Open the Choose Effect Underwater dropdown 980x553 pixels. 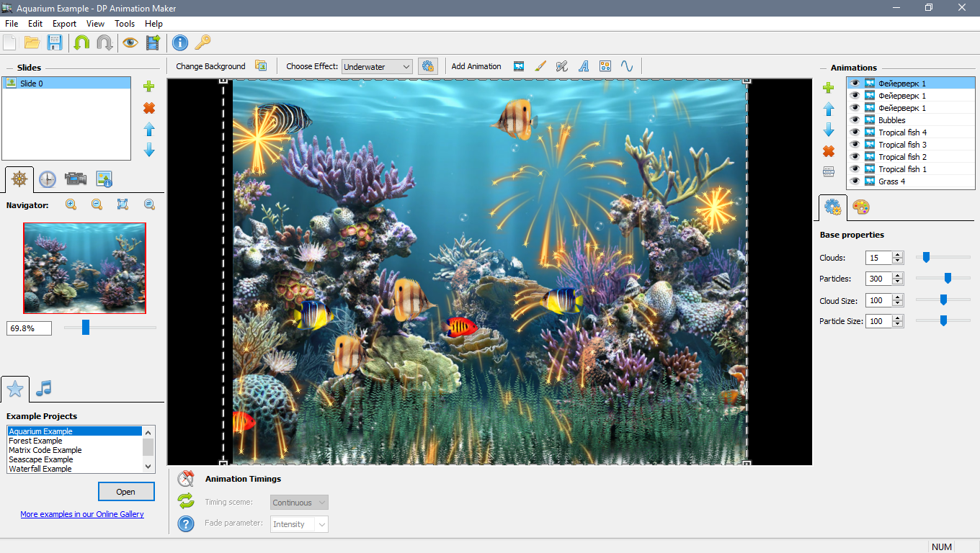click(377, 67)
